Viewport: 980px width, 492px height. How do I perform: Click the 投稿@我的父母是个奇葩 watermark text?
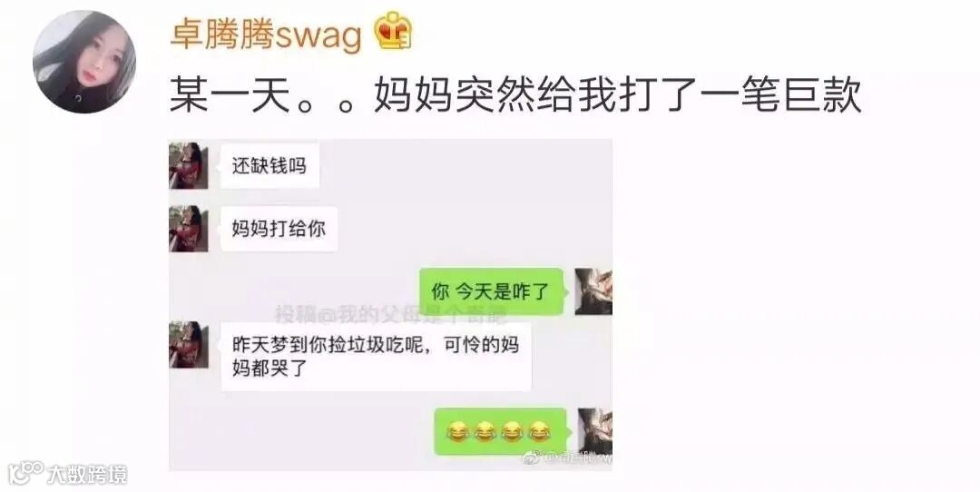[x=390, y=314]
